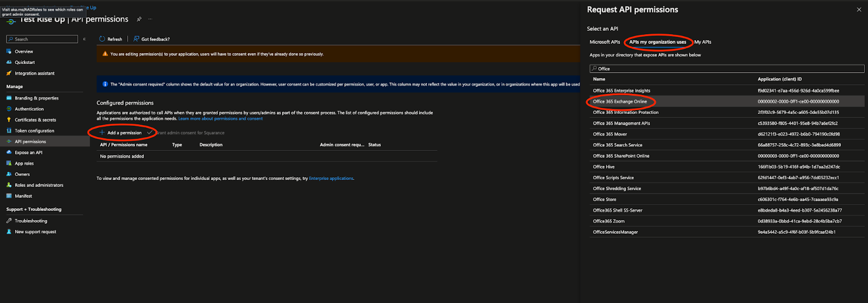Collapse the sidebar with the double-chevron
Screen dimensions: 868x303
coord(84,39)
